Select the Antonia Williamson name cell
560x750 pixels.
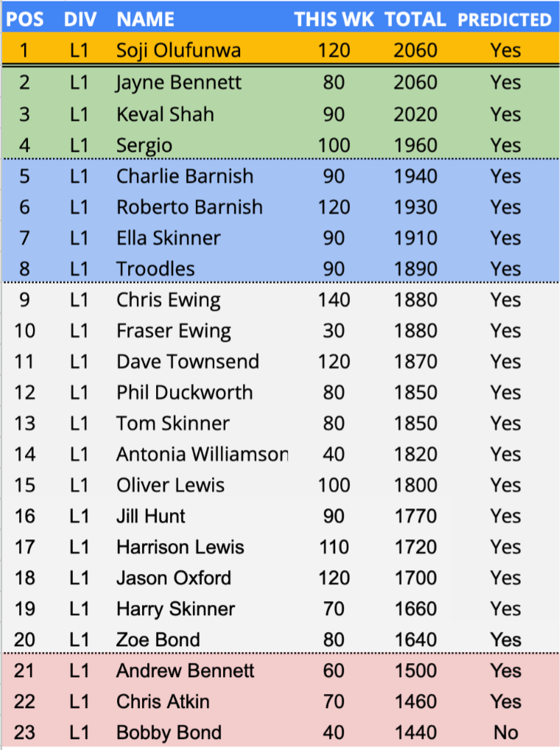point(201,455)
